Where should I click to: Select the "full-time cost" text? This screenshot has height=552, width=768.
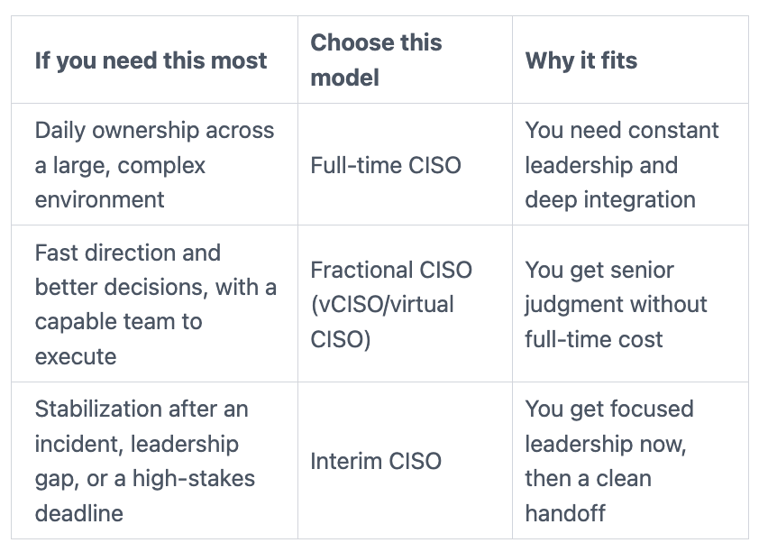594,339
